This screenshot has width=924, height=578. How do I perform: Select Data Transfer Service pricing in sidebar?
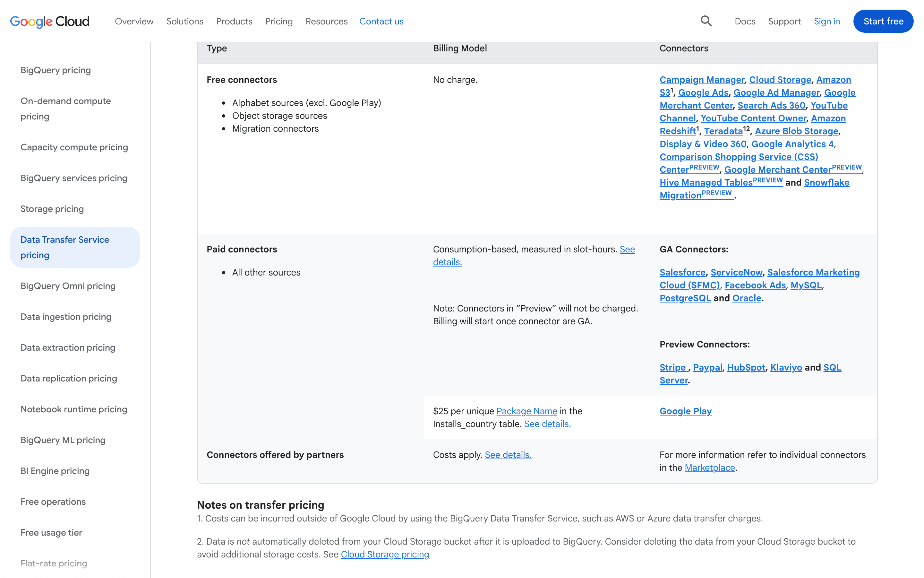[x=75, y=247]
